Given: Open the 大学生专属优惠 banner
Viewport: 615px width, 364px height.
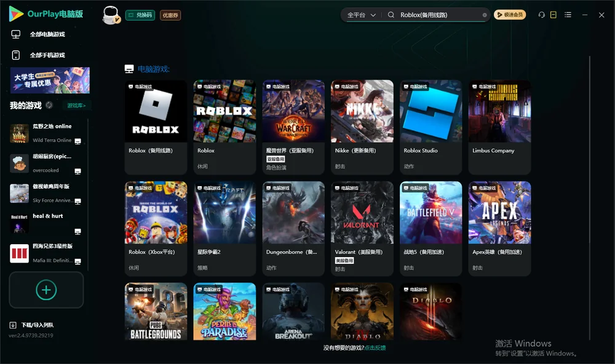Looking at the screenshot, I should (50, 81).
